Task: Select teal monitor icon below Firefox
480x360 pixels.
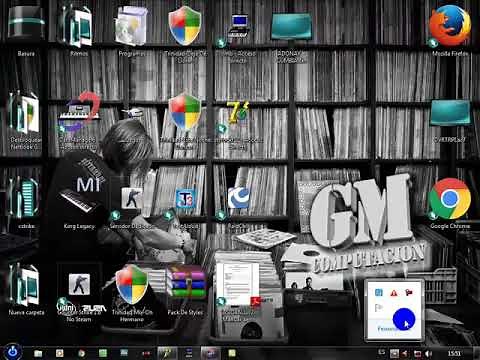Action: [450, 113]
